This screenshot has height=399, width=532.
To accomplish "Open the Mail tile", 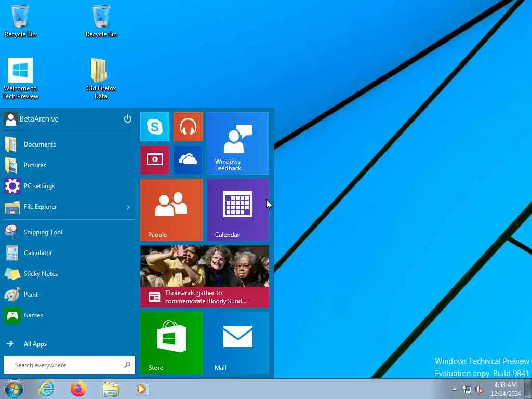I will [238, 343].
